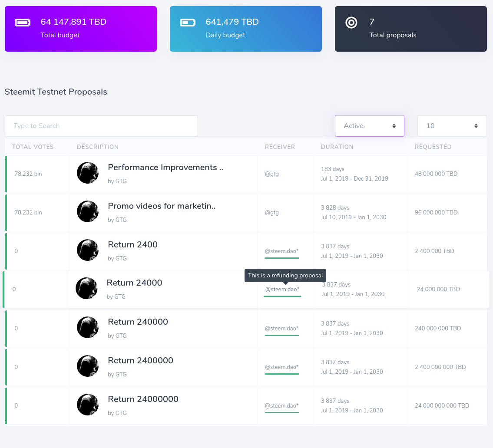Click the avatar next to Return 24000
The width and height of the screenshot is (493, 448).
coord(86,288)
